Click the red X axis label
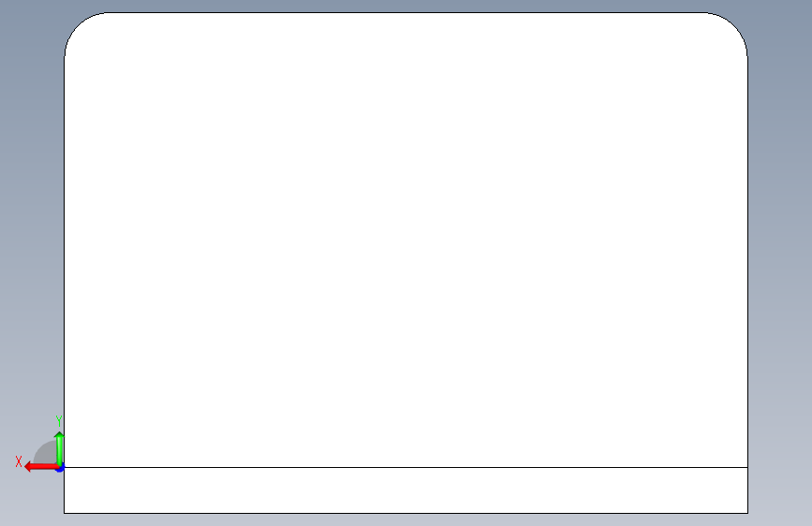Screen dimensions: 812x526 19,461
